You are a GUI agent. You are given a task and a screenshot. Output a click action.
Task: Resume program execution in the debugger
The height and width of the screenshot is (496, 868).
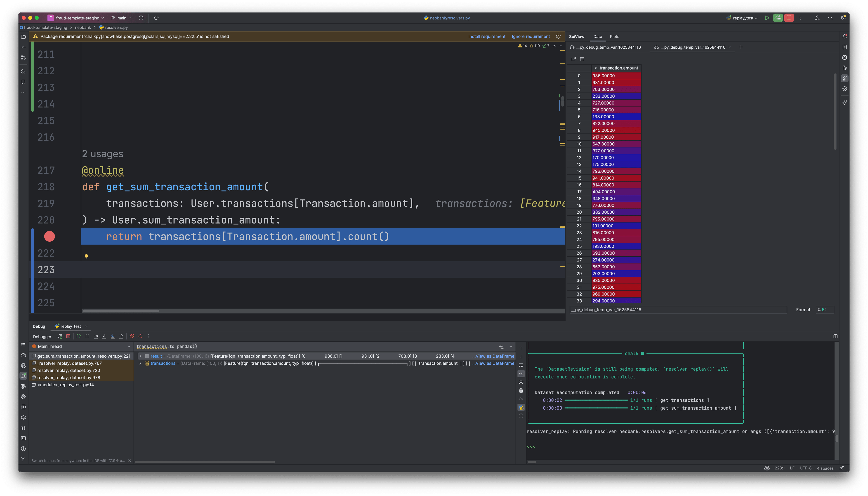pos(79,336)
